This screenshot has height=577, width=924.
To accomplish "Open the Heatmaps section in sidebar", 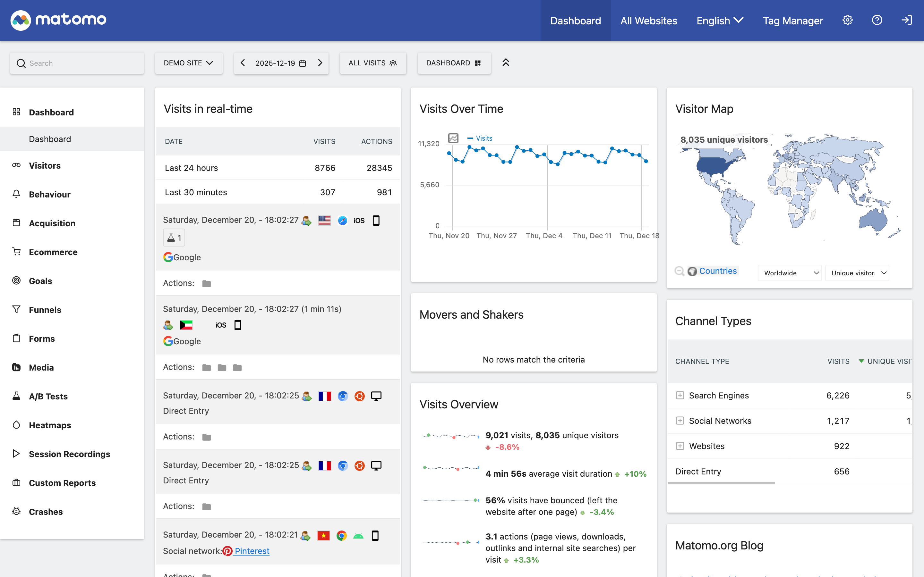I will 50,425.
